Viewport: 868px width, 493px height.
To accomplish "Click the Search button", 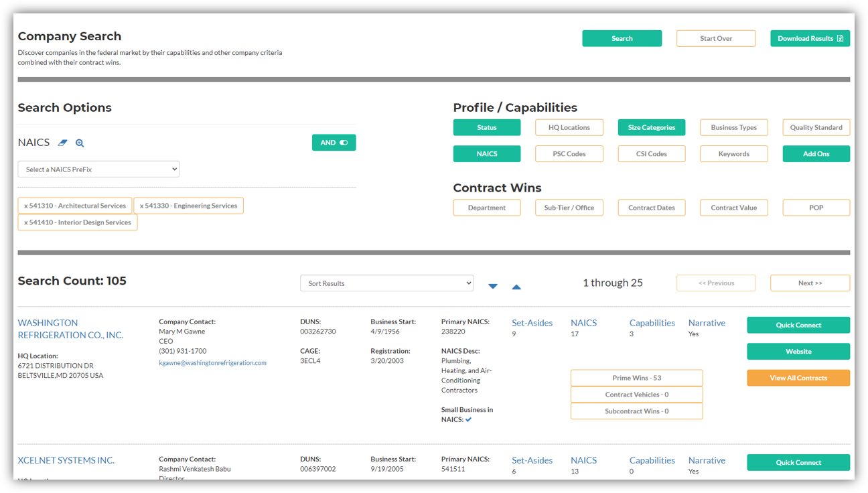I will click(622, 38).
